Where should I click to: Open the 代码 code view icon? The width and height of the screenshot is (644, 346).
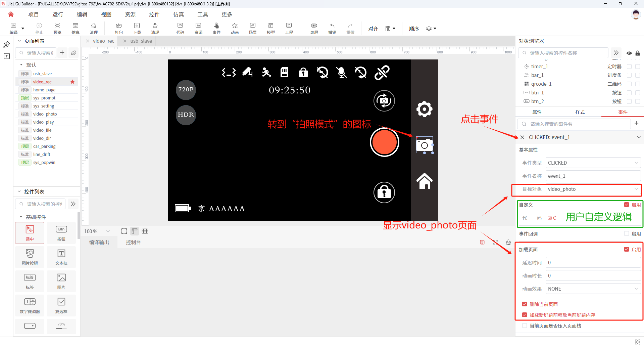pos(180,29)
